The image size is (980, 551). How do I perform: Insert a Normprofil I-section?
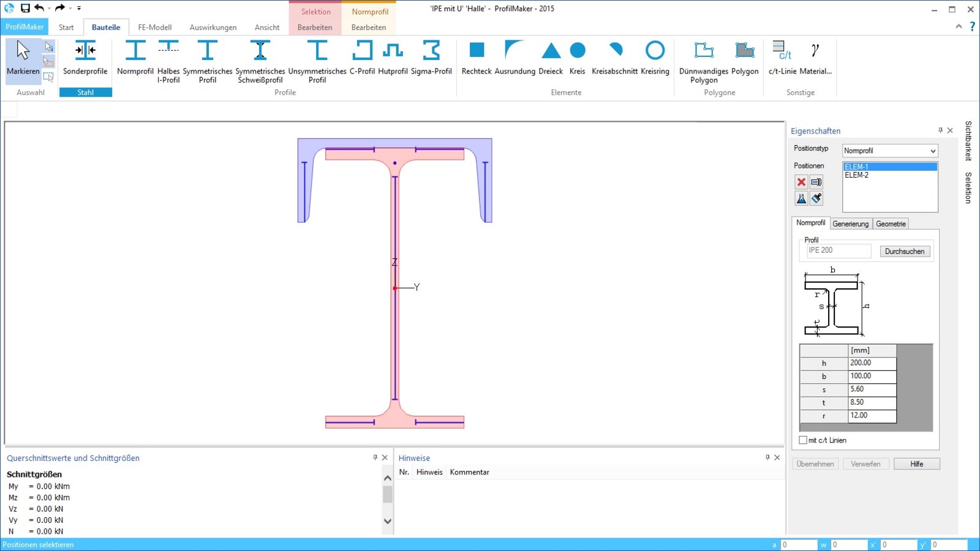(x=135, y=59)
